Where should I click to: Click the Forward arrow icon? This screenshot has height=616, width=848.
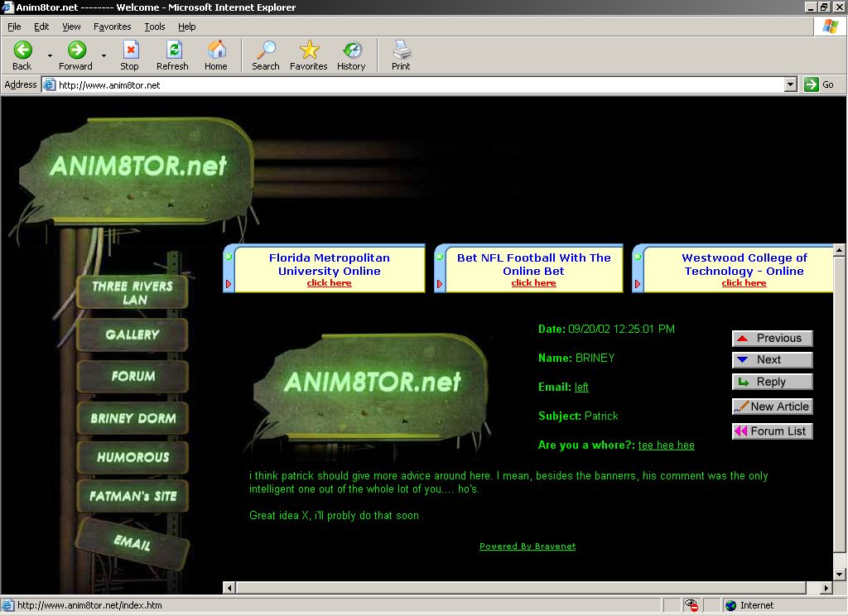tap(77, 50)
